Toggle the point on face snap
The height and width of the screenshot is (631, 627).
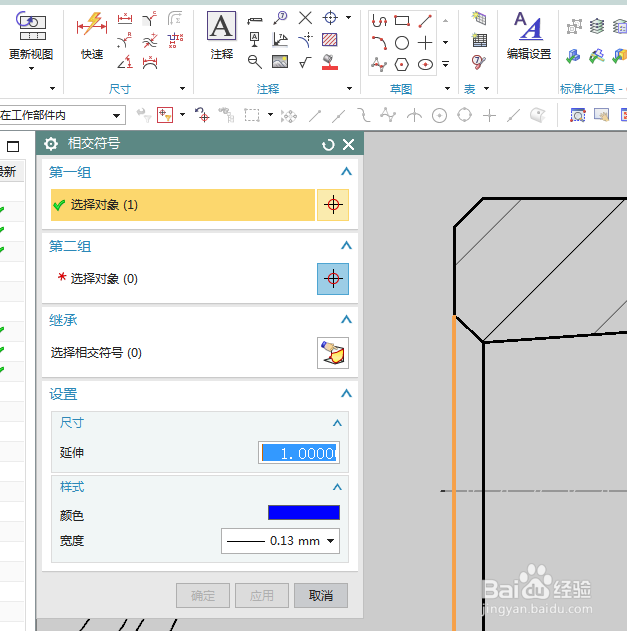pos(538,115)
